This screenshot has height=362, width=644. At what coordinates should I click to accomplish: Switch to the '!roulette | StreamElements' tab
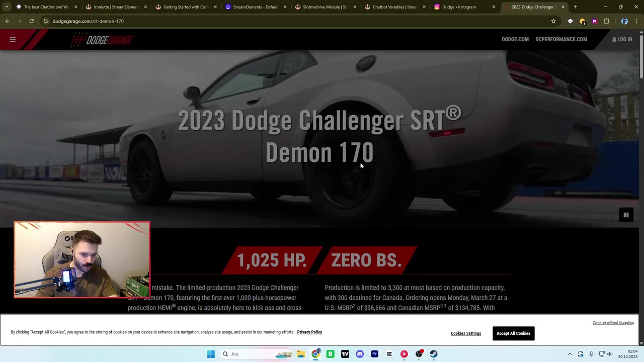(x=116, y=7)
